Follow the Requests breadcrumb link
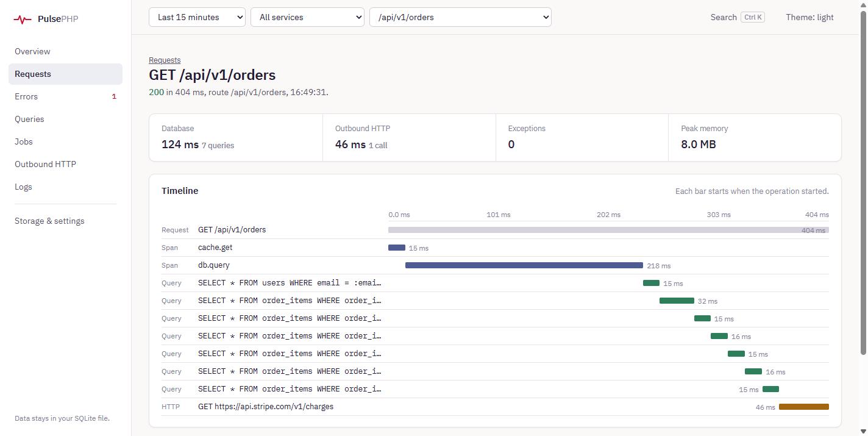This screenshot has height=436, width=868. point(165,60)
